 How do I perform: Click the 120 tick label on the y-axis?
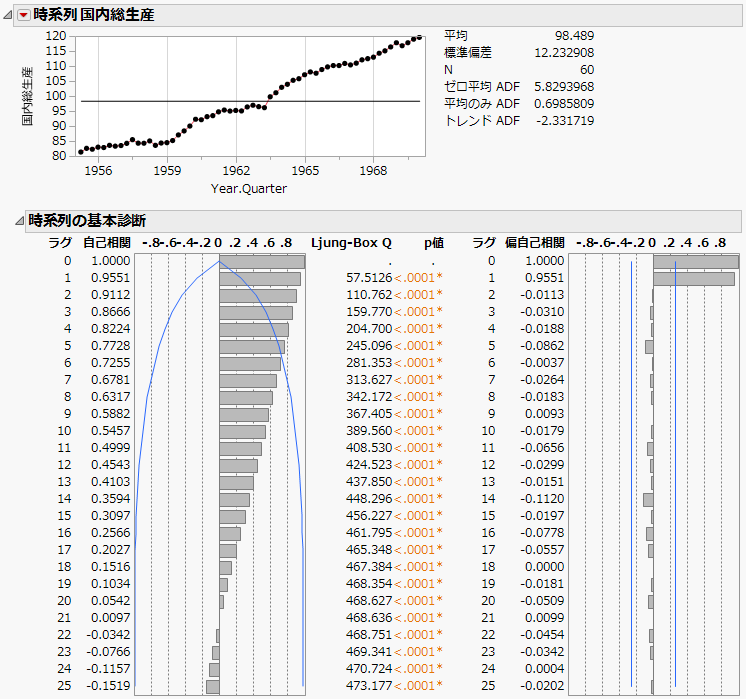[56, 36]
